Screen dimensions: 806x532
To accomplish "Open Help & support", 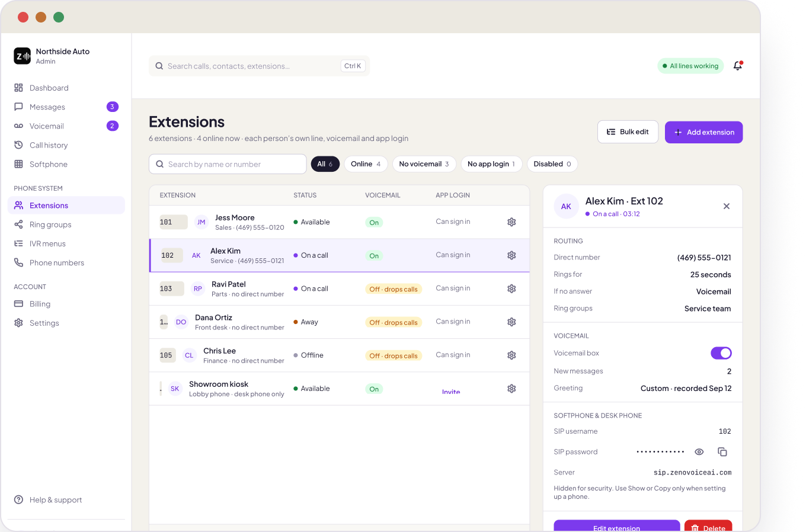I will (x=66, y=499).
